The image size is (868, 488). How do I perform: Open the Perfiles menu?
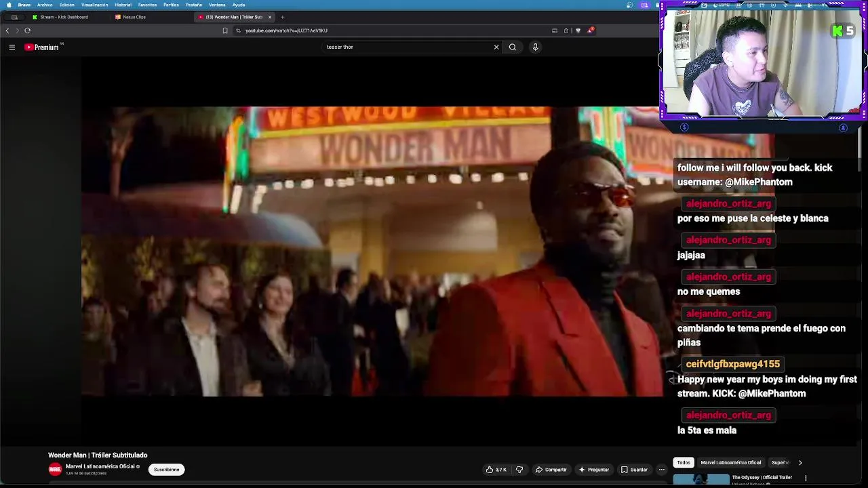[171, 5]
